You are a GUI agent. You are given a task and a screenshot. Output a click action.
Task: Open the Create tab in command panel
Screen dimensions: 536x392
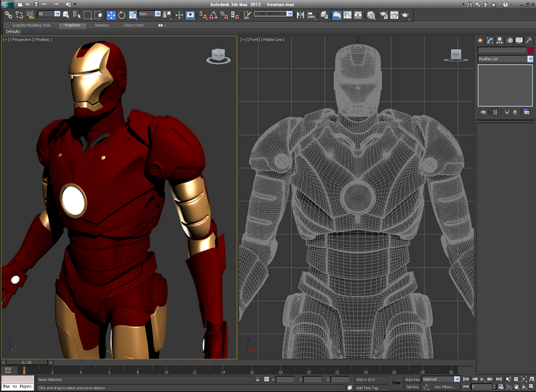[x=480, y=40]
